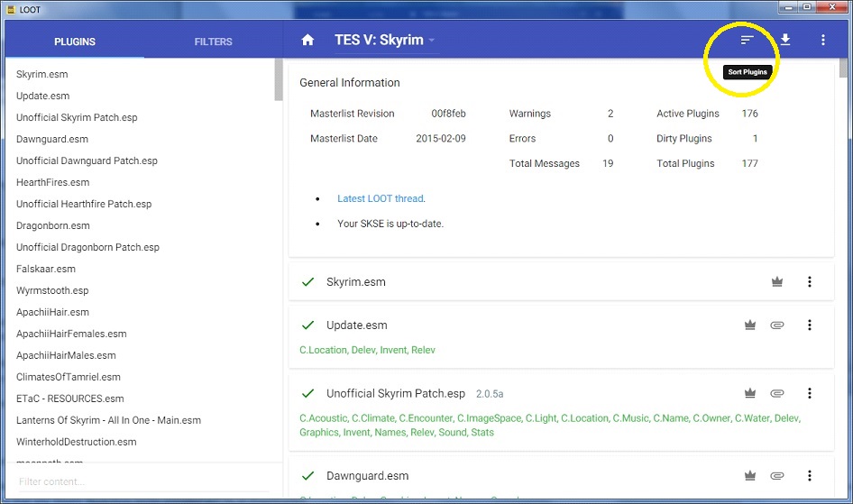Select Unofficial Dragonborn Patch.esp in sidebar
Viewport: 853px width, 504px height.
tap(87, 247)
